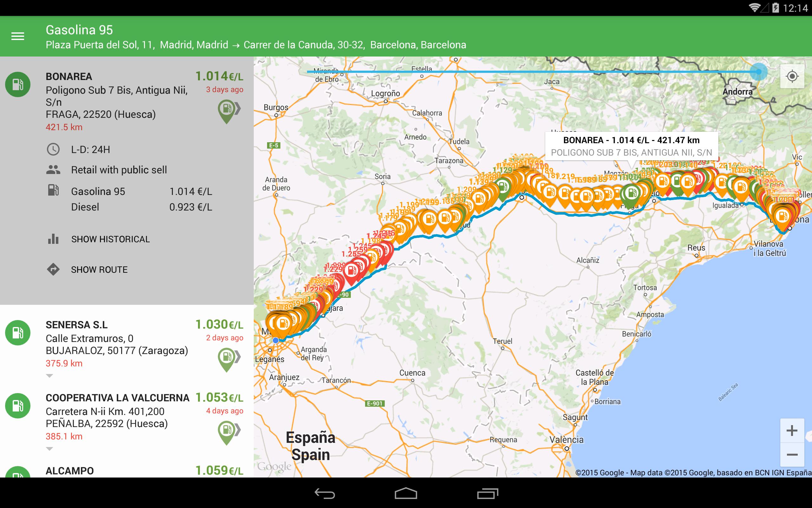Click SHOW ROUTE text
The height and width of the screenshot is (508, 812).
[99, 270]
